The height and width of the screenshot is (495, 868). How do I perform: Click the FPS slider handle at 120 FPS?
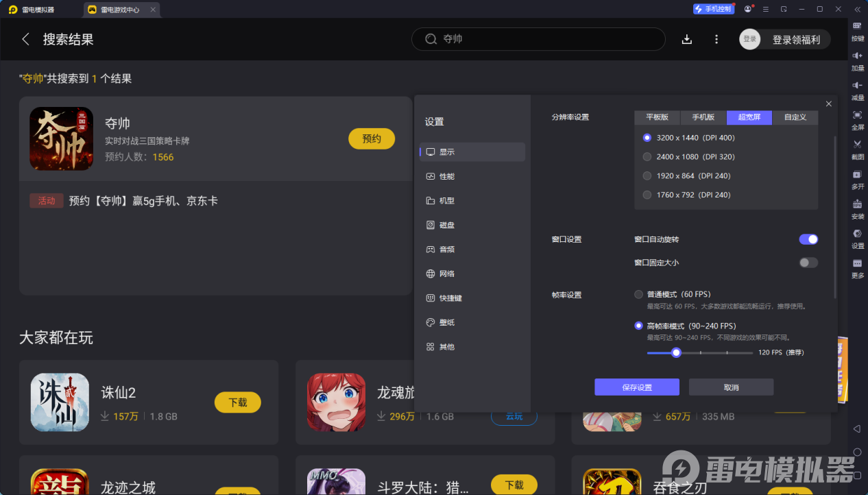coord(676,352)
